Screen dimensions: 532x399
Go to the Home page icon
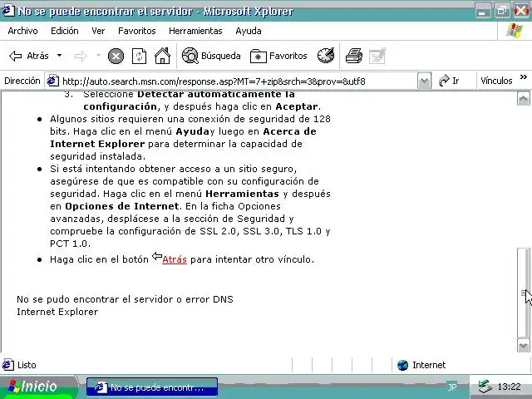tap(163, 56)
